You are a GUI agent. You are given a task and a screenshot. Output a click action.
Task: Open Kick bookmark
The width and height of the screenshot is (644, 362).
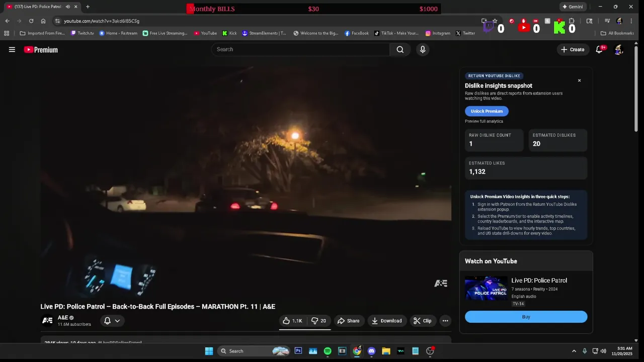pos(229,33)
